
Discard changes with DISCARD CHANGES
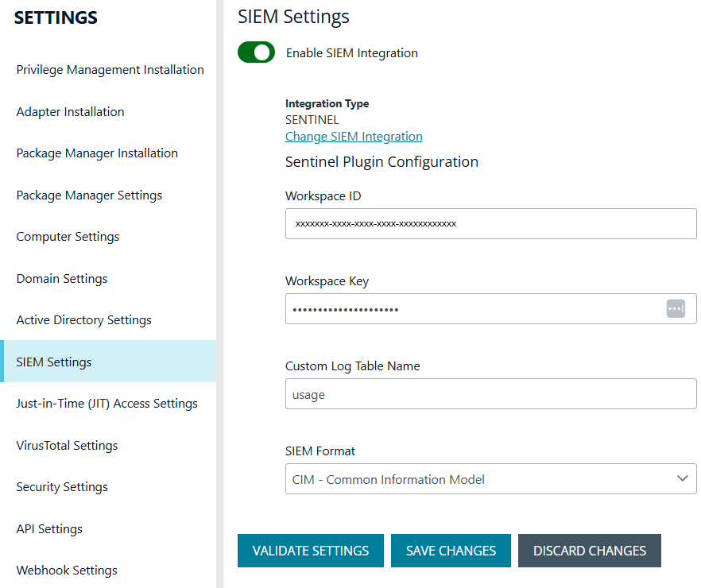589,550
